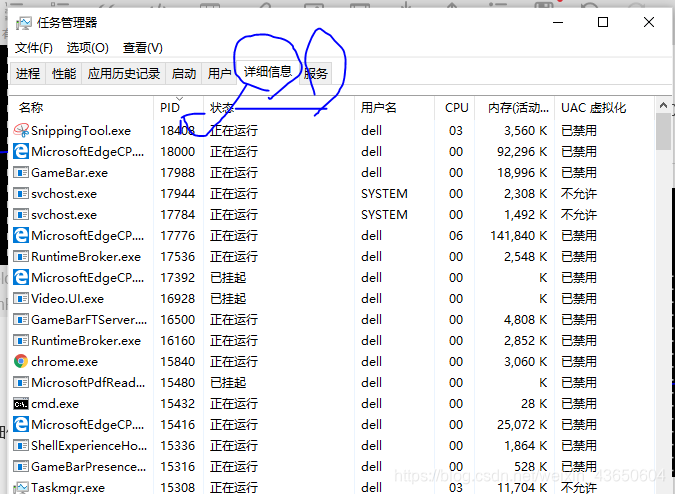Sort by the 状态 column header
The image size is (675, 494).
(x=279, y=108)
